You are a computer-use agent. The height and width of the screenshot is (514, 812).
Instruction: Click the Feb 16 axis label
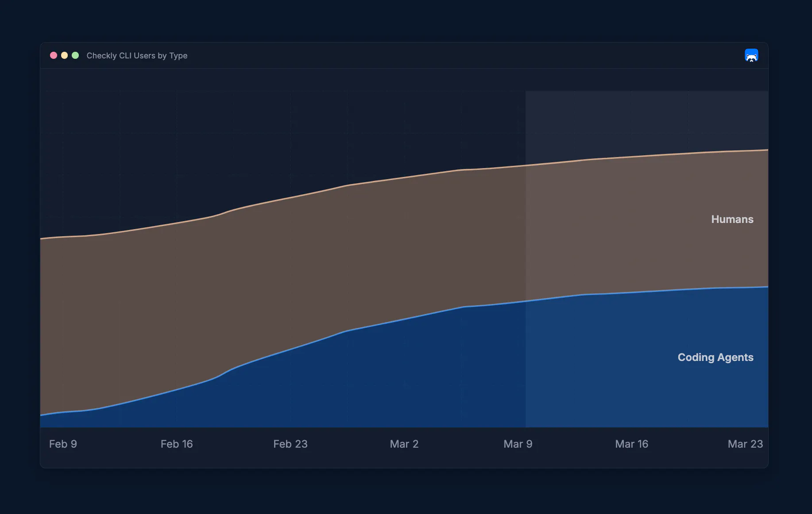[x=177, y=444]
